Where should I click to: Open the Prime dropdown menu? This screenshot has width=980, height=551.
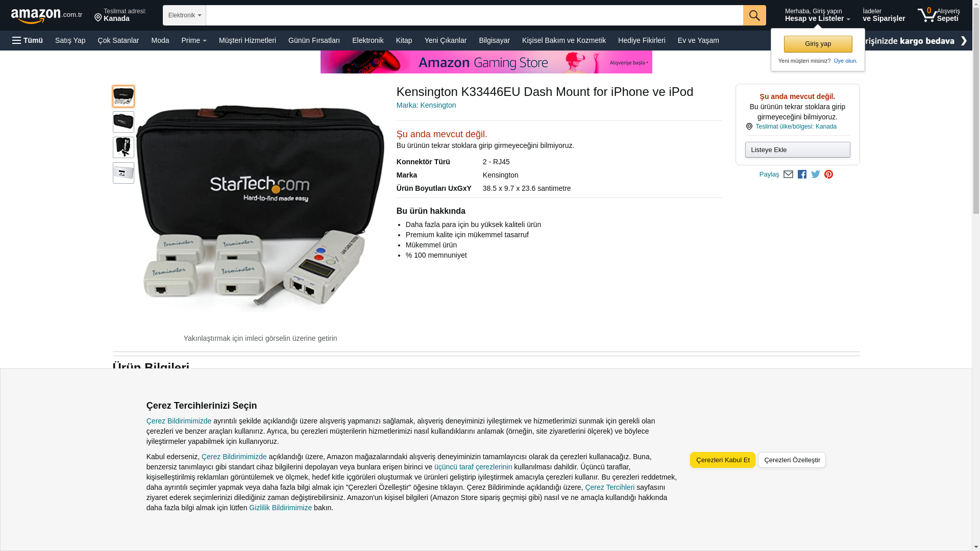pos(194,40)
